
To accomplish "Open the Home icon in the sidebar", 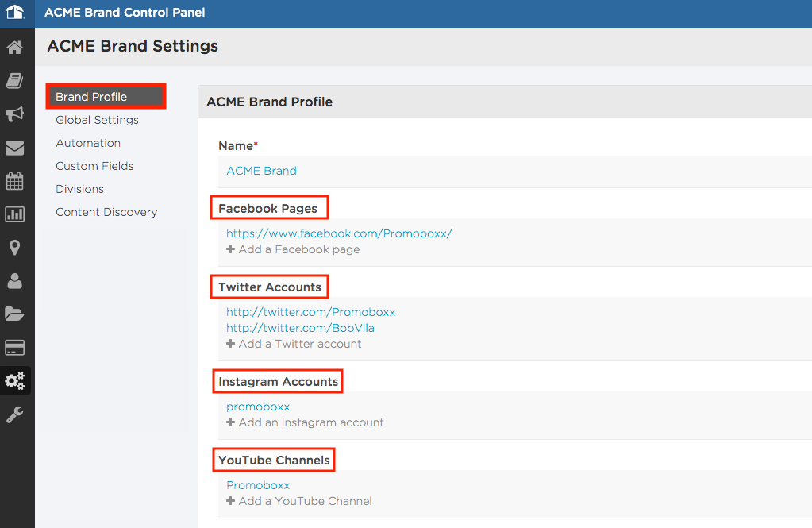I will pos(14,48).
